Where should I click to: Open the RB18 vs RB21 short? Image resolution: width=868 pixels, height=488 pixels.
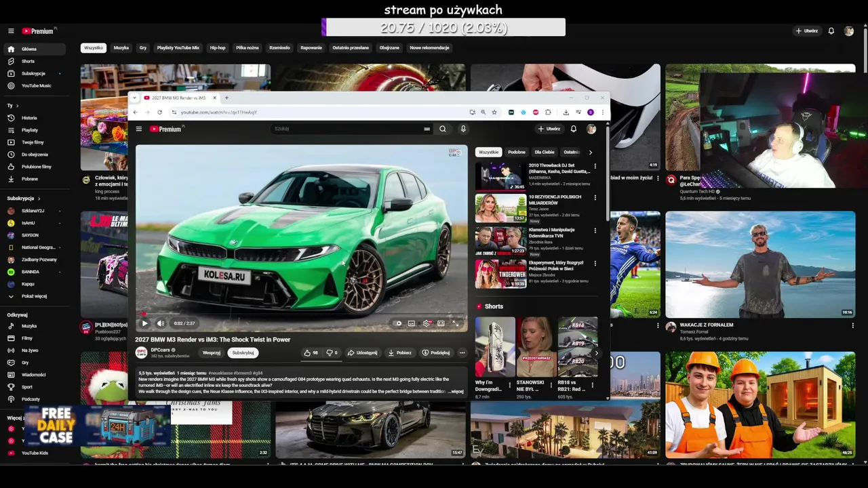(x=577, y=347)
